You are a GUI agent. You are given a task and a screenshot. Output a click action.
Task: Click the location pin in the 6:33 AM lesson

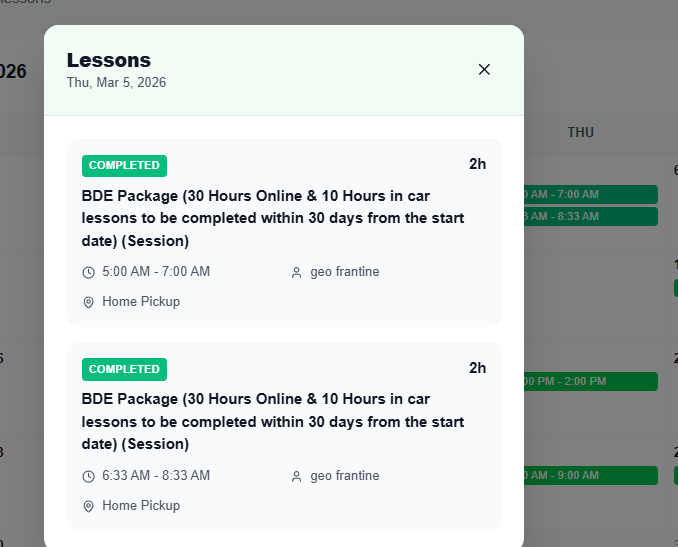tap(88, 506)
